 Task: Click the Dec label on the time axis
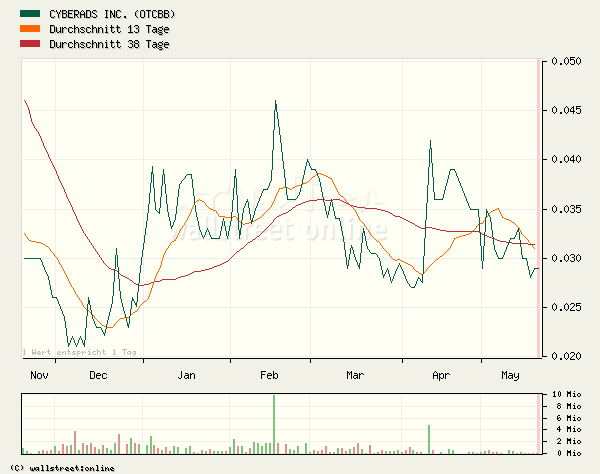coord(98,376)
